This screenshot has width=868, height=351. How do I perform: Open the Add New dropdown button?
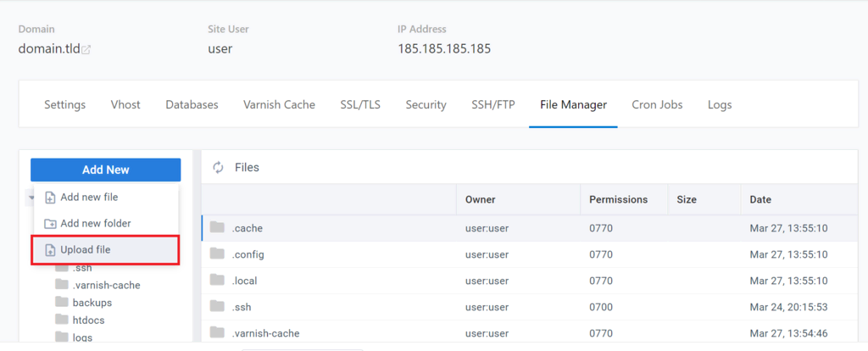pyautogui.click(x=105, y=170)
